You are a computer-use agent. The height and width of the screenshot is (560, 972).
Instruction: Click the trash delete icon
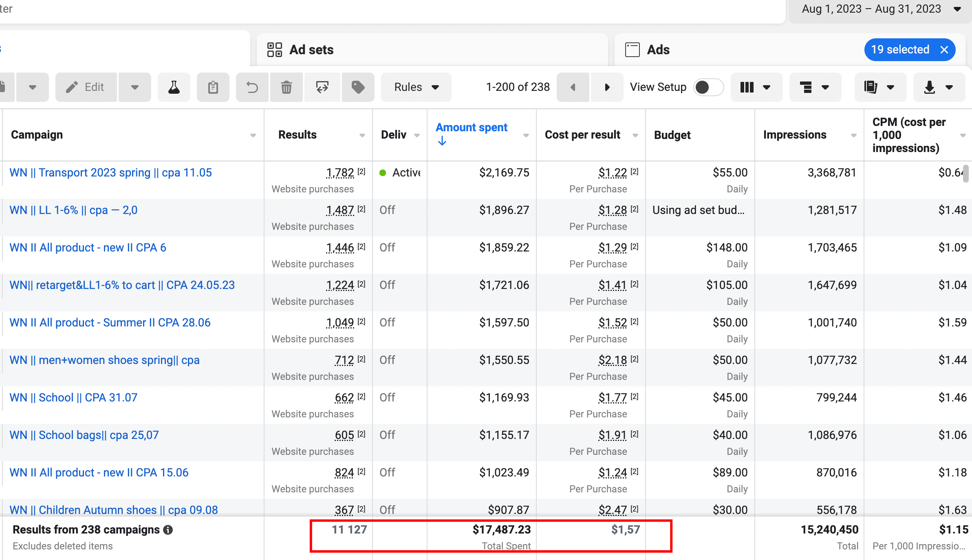(287, 87)
